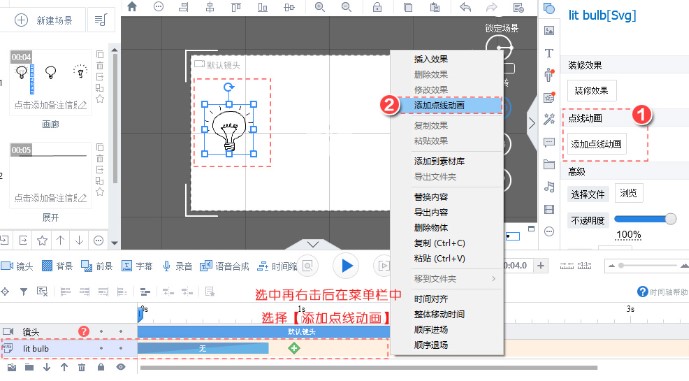Image resolution: width=689 pixels, height=381 pixels.
Task: Move layer down with down arrow icon
Action: tap(47, 367)
